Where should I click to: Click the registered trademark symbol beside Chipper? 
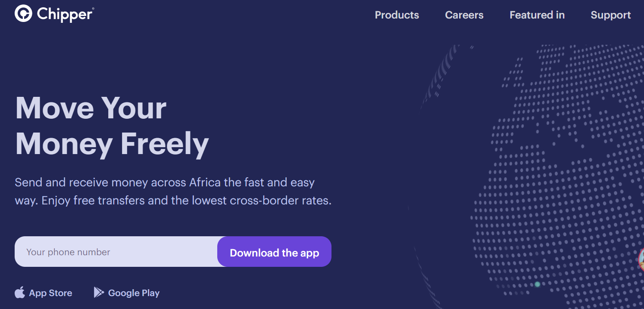pos(93,9)
